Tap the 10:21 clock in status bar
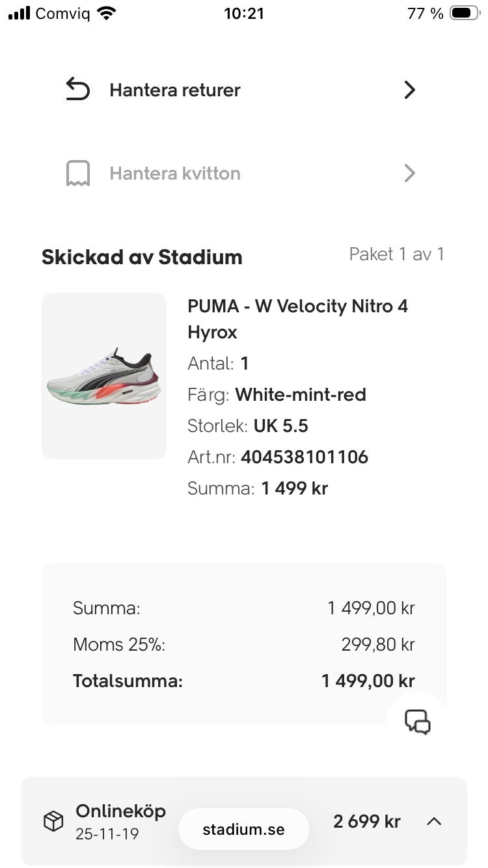488x868 pixels. coord(244,13)
